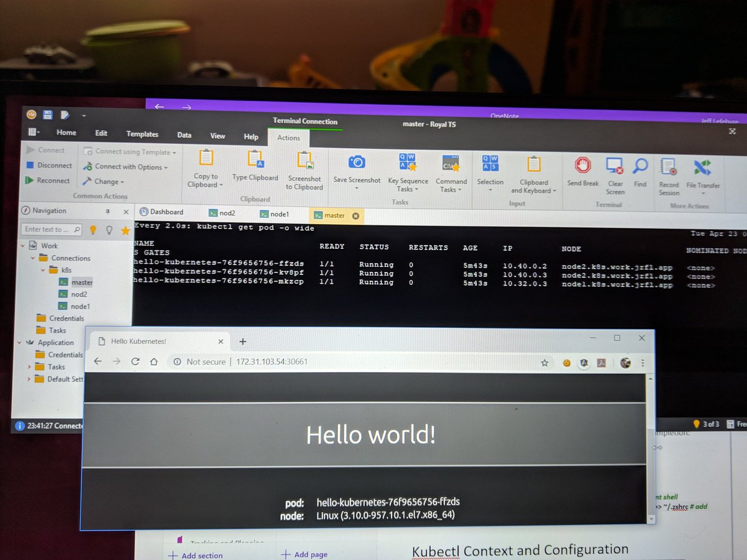Click the Selection ribbon icon
This screenshot has width=747, height=560.
490,164
